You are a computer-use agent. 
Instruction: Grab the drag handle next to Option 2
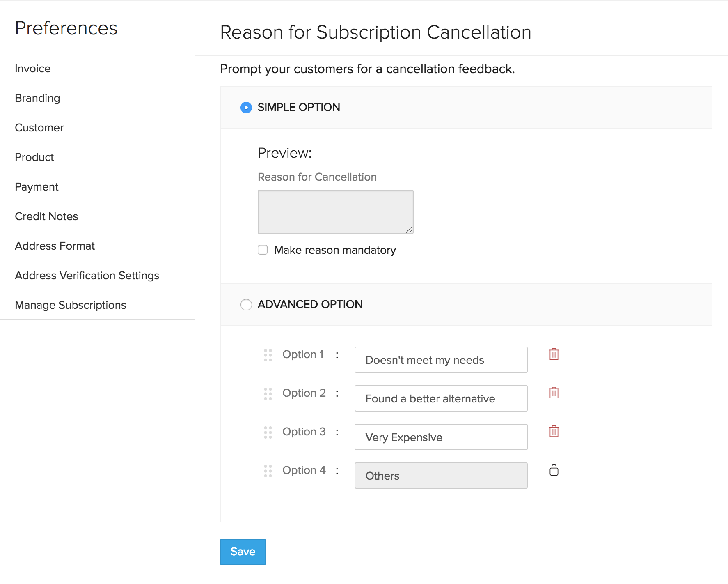(x=268, y=394)
